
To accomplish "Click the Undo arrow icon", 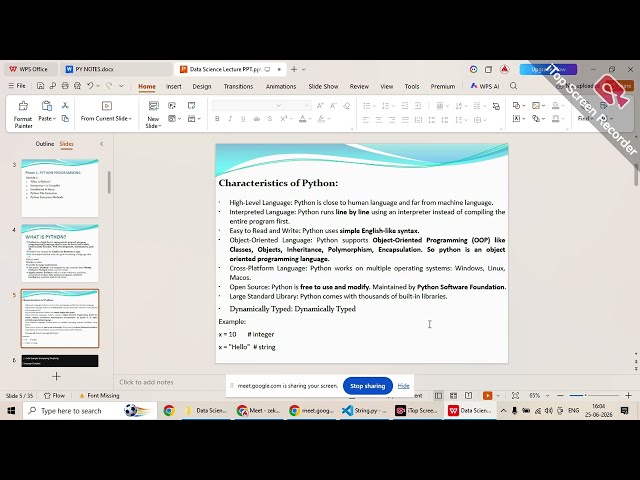I will [90, 86].
